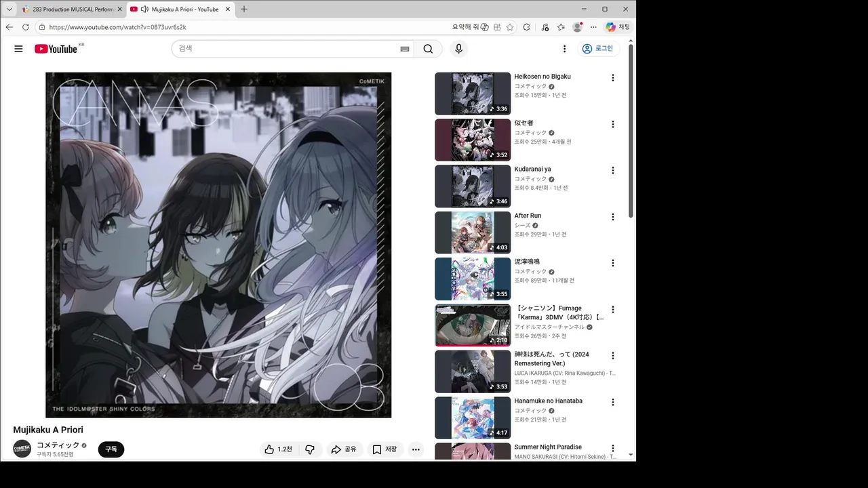Open split screen icon in address bar
Viewport: 868px width, 488px height.
(x=497, y=27)
